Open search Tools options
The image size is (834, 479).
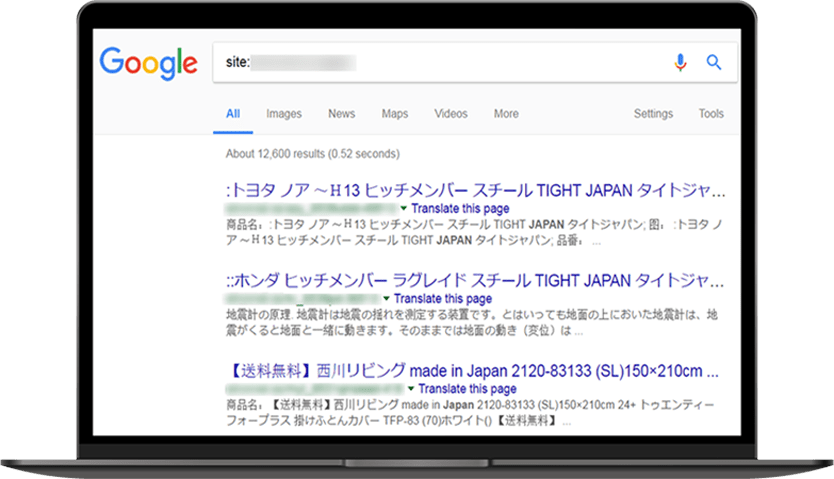click(711, 114)
